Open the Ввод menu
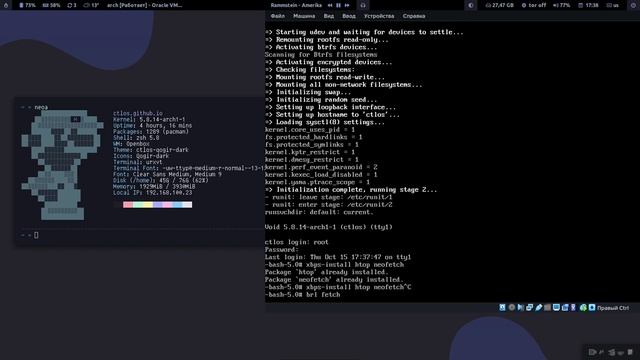This screenshot has width=640, height=360. pyautogui.click(x=349, y=16)
